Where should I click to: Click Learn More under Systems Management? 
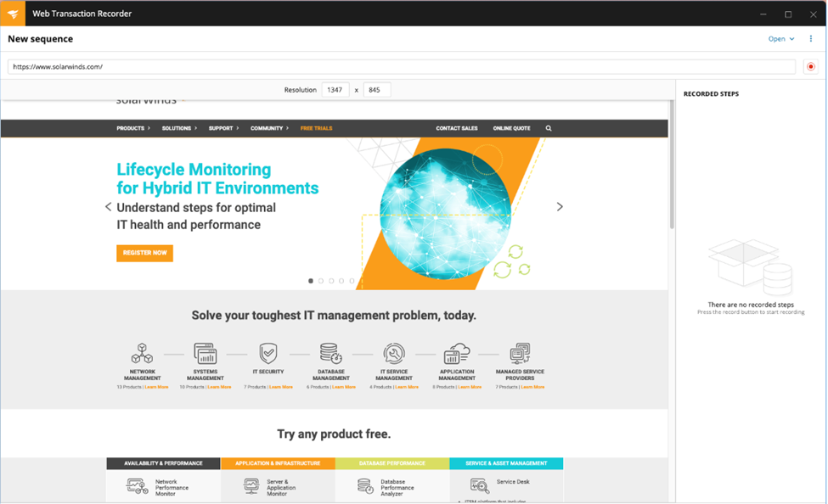(x=220, y=387)
